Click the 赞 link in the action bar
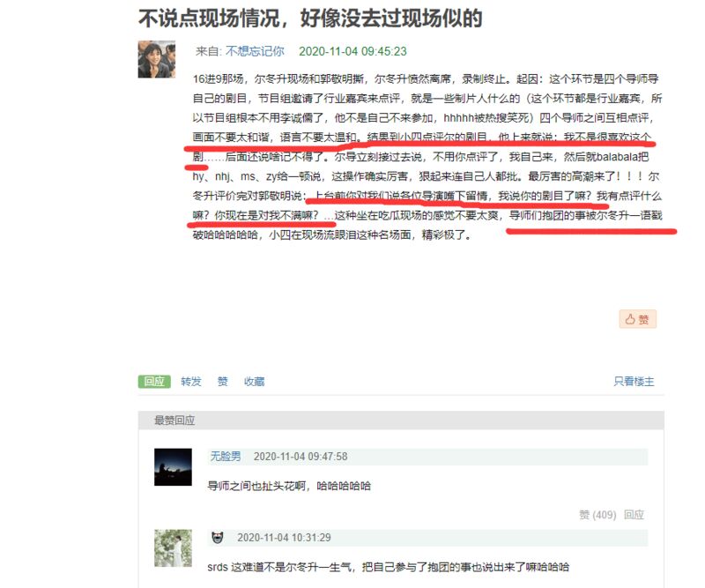This screenshot has height=588, width=705. [223, 382]
